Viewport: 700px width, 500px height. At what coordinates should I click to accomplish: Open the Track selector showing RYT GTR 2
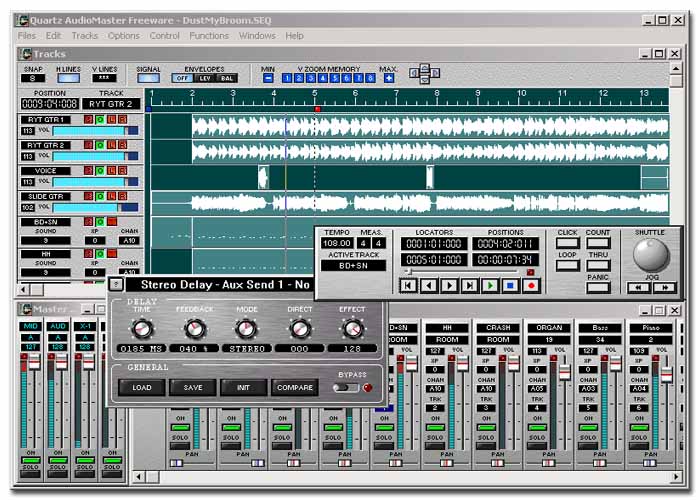coord(111,104)
